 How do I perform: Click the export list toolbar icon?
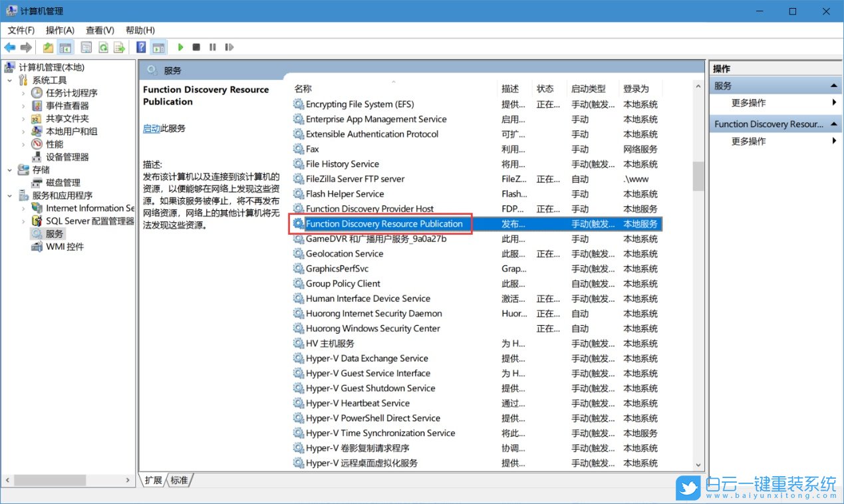[118, 47]
